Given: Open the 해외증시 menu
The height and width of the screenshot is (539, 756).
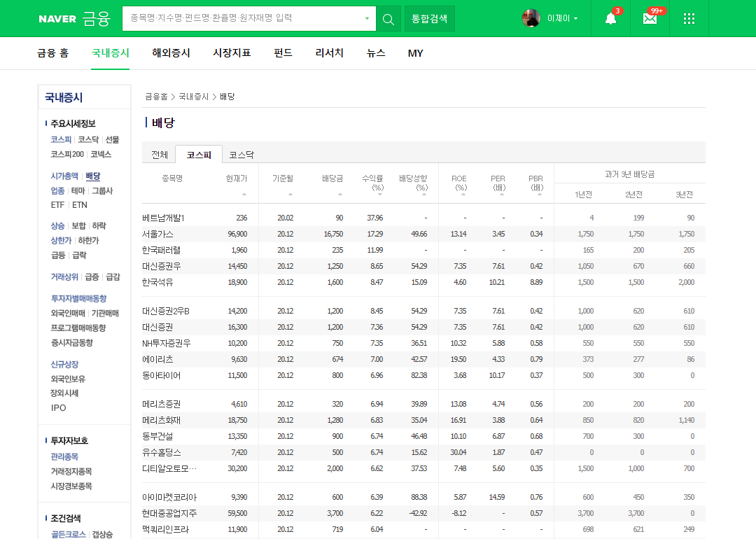Looking at the screenshot, I should (171, 53).
